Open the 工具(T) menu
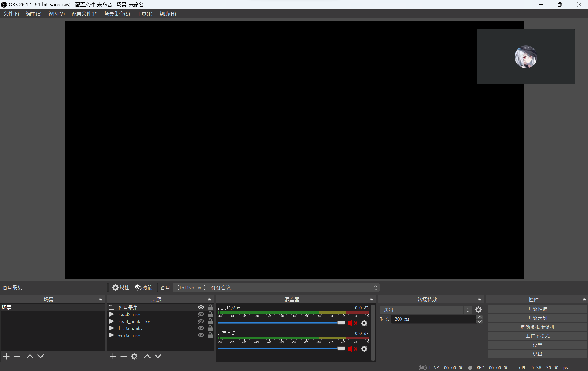This screenshot has height=371, width=588. (x=145, y=14)
